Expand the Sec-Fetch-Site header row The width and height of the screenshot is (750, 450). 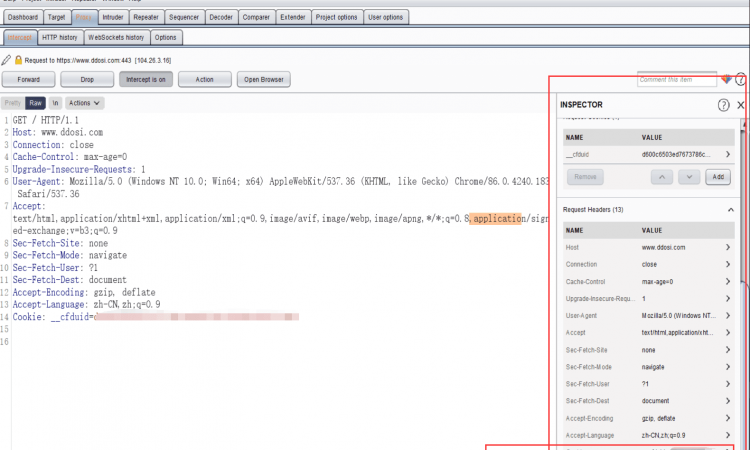click(728, 350)
